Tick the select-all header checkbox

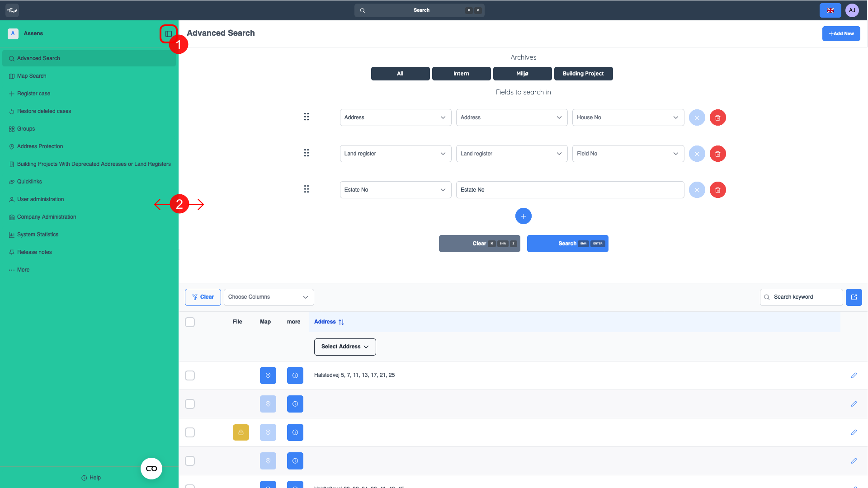[190, 322]
